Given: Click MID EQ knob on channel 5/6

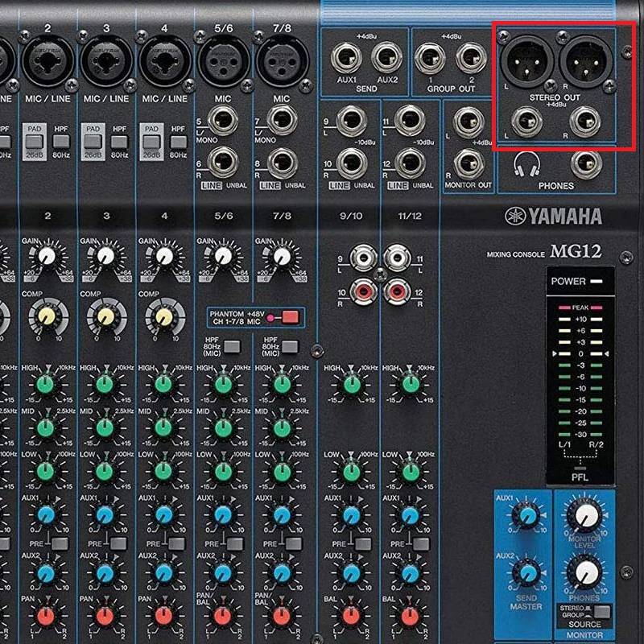Looking at the screenshot, I should click(x=223, y=428).
